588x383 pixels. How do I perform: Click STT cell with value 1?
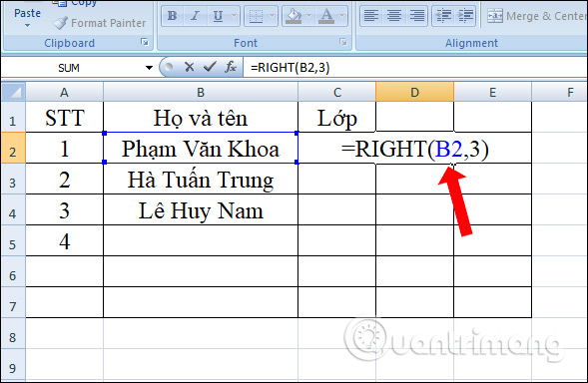point(65,148)
